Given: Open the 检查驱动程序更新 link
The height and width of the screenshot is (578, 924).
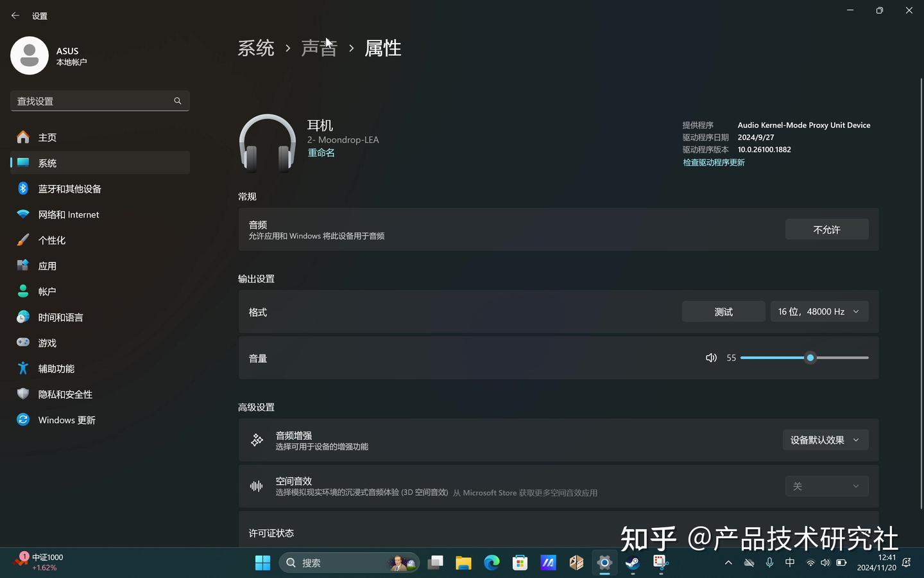Looking at the screenshot, I should tap(714, 162).
